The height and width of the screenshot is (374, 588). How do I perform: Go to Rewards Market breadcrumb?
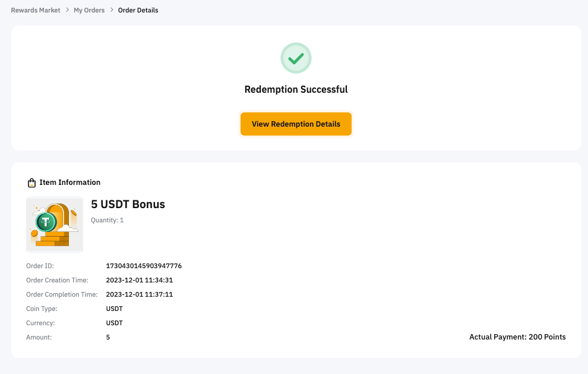(36, 10)
